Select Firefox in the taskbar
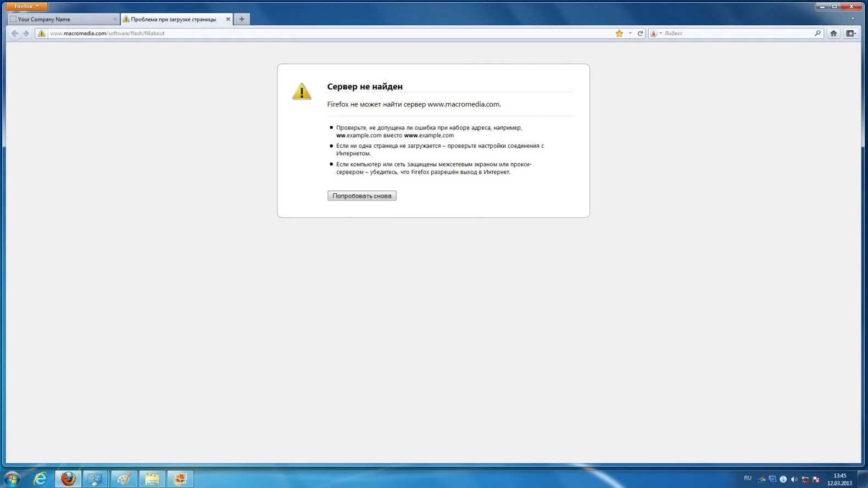868x488 pixels. tap(68, 479)
